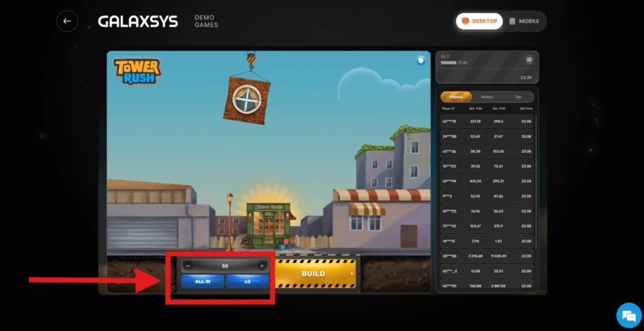Select the Players tab
This screenshot has width=644, height=331.
tap(456, 97)
